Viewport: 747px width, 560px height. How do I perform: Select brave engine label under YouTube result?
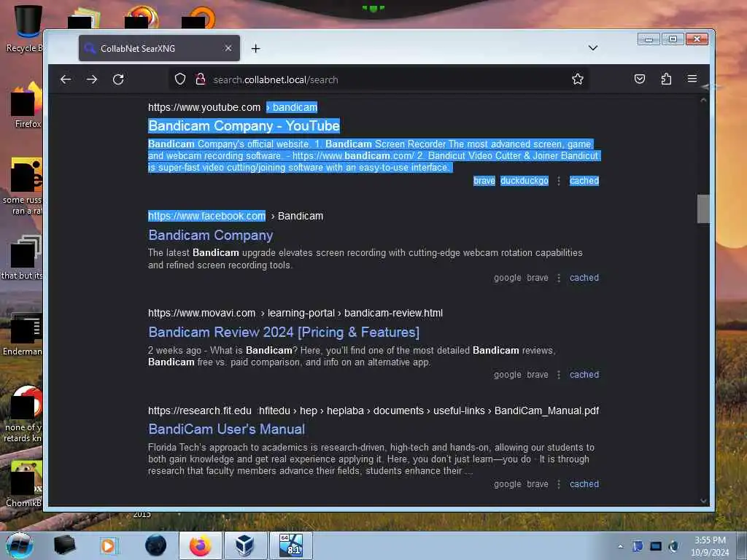tap(484, 181)
